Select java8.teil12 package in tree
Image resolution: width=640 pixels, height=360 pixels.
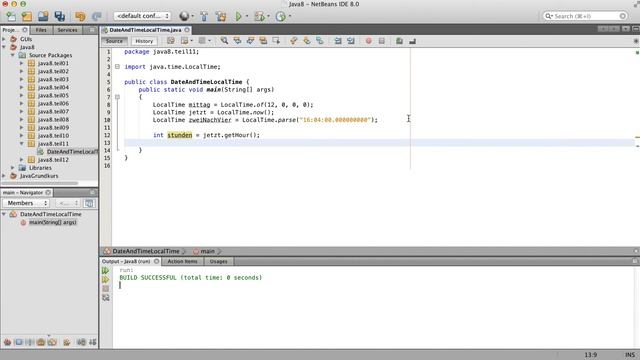click(x=53, y=160)
